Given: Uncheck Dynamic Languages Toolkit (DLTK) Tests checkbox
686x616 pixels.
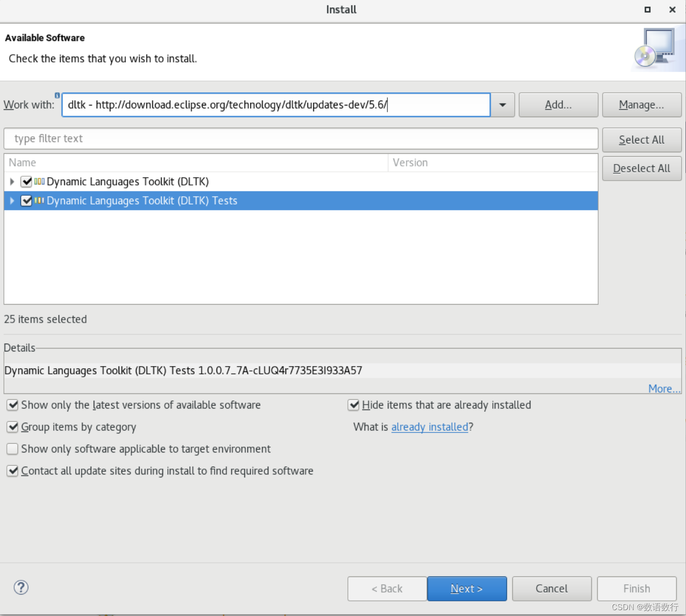Looking at the screenshot, I should (x=27, y=201).
